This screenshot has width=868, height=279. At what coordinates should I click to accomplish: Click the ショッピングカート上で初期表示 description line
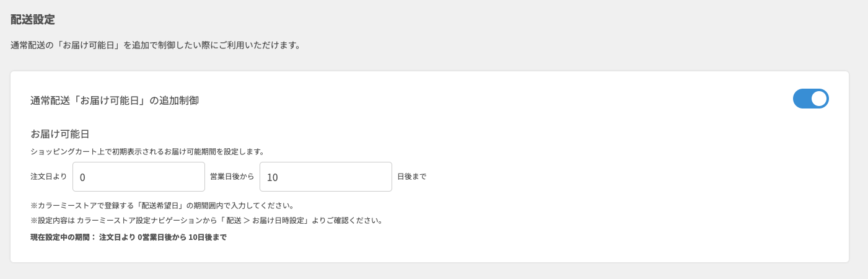tap(147, 151)
